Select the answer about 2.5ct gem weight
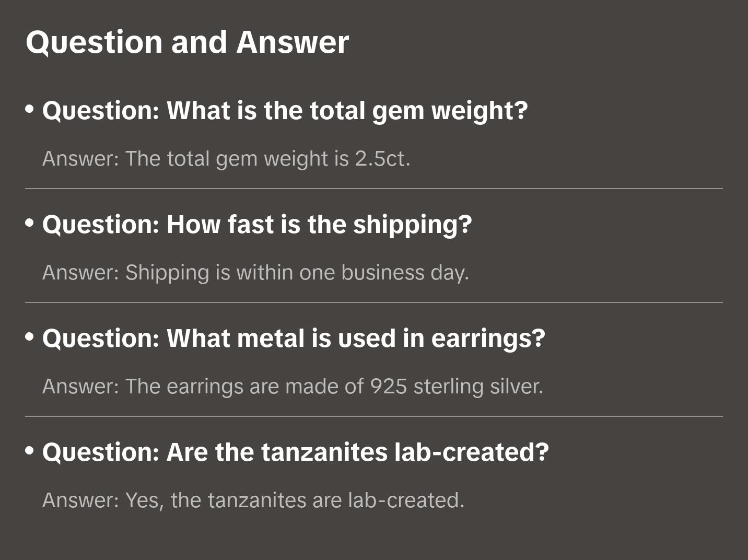748x560 pixels. pyautogui.click(x=226, y=159)
